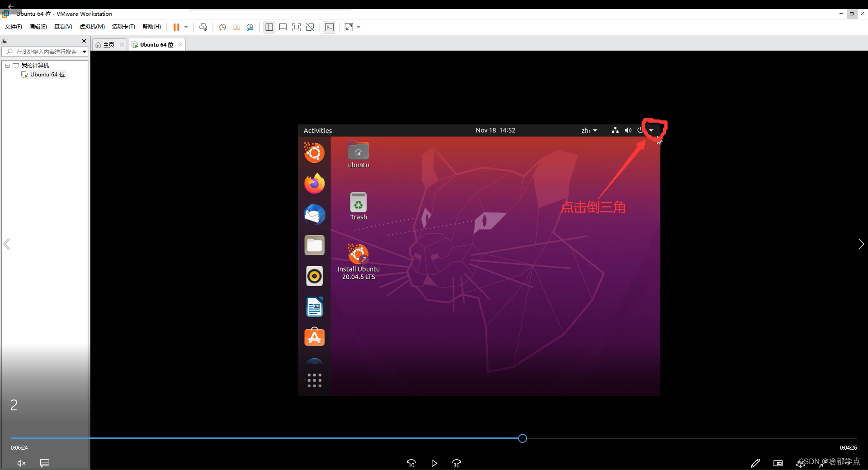Screen dimensions: 868x470
Task: Close the Ubuntu 64 位 tab
Action: tap(180, 45)
